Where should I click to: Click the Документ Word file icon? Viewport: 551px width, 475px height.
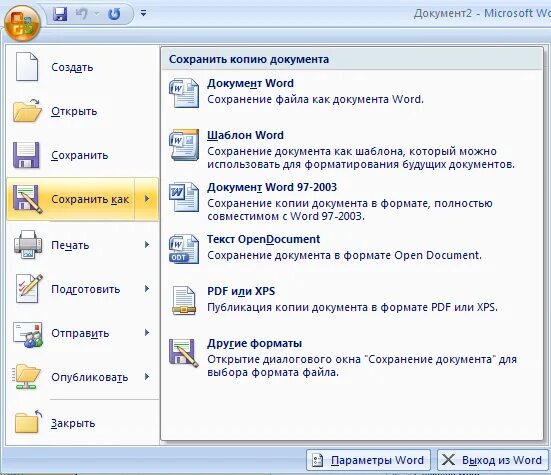coord(184,92)
